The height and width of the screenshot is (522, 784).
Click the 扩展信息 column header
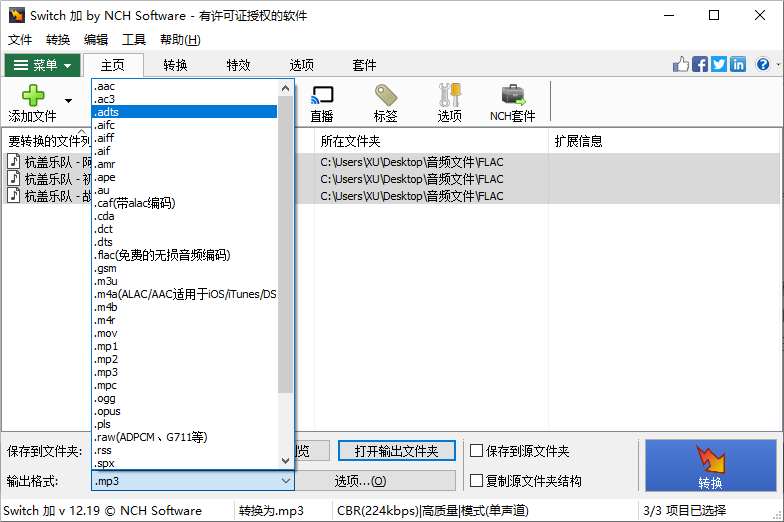coord(664,141)
